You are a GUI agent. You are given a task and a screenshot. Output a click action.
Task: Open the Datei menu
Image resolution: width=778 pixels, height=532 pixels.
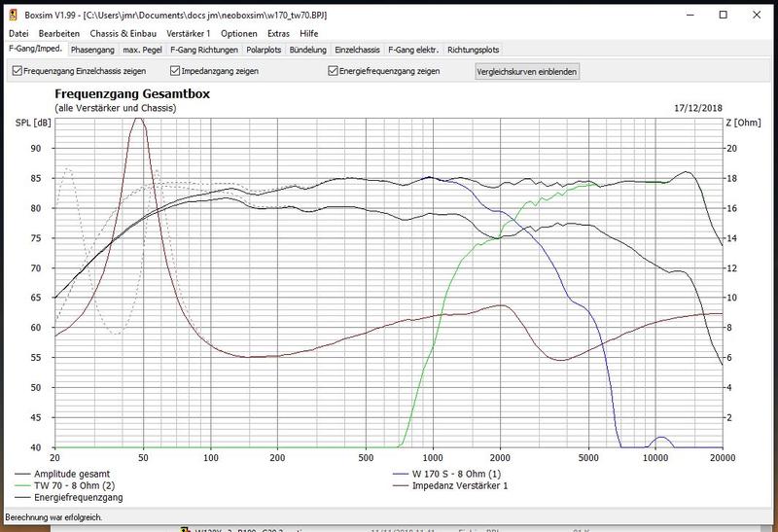[18, 33]
